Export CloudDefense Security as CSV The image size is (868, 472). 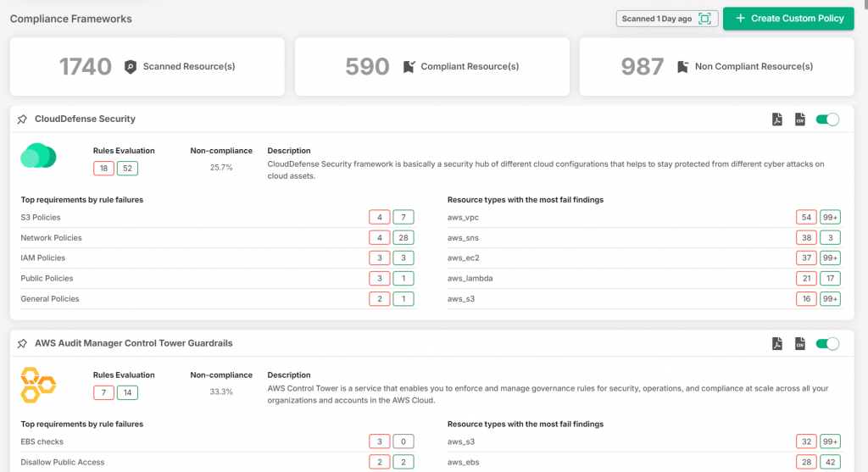coord(799,119)
